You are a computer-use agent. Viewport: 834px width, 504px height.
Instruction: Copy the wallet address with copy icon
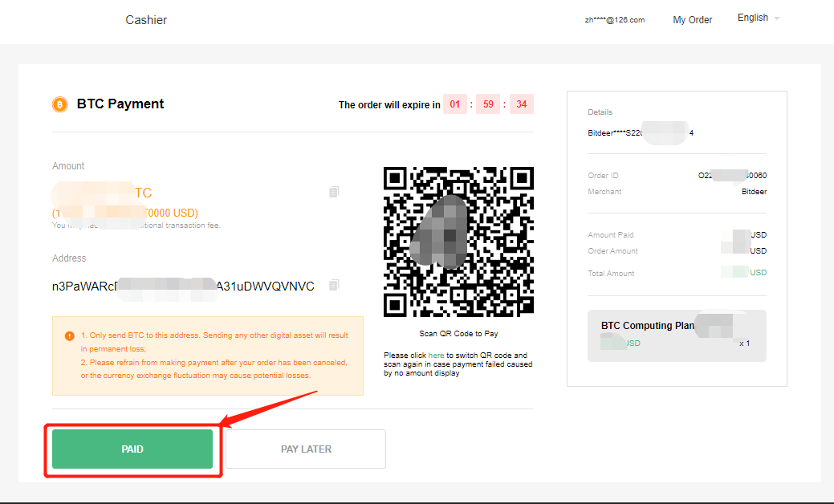pyautogui.click(x=334, y=285)
